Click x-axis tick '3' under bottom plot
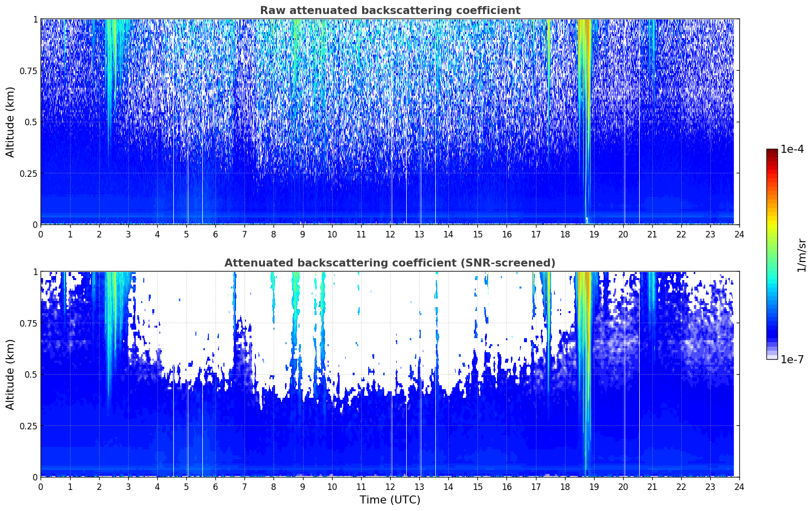812x511 pixels. click(x=128, y=487)
